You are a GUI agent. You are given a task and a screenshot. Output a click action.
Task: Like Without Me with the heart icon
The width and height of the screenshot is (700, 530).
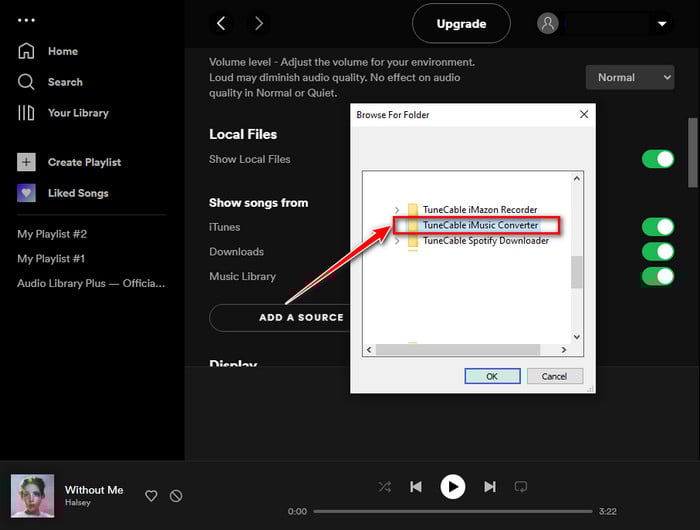click(x=151, y=496)
